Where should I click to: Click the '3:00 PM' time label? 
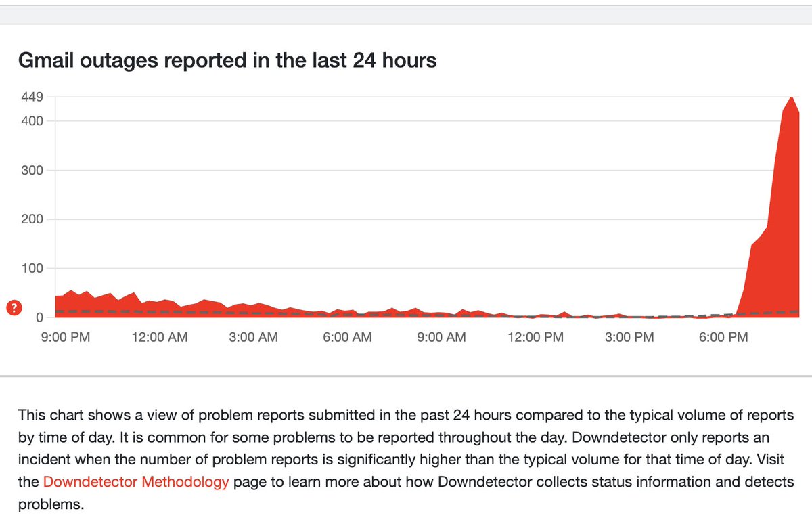(630, 337)
